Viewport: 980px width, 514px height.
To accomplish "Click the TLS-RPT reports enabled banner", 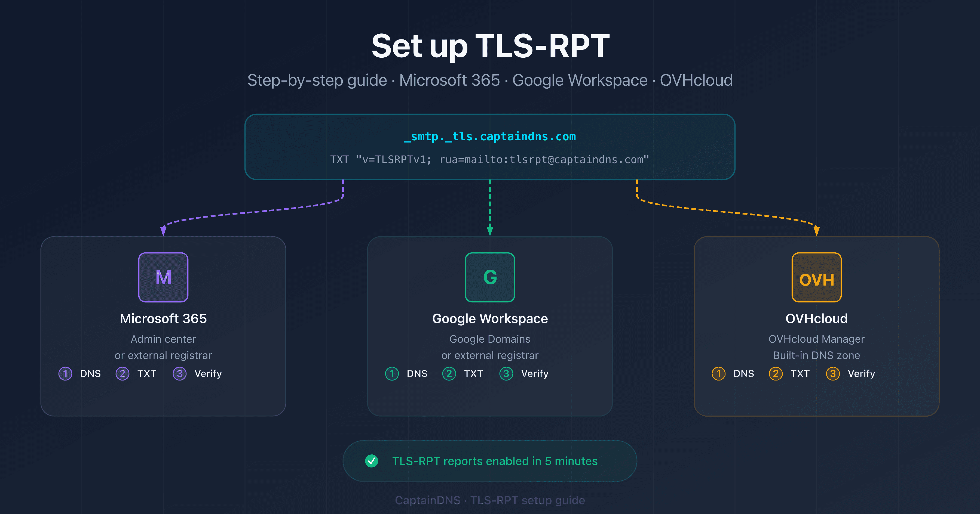I will (x=490, y=461).
